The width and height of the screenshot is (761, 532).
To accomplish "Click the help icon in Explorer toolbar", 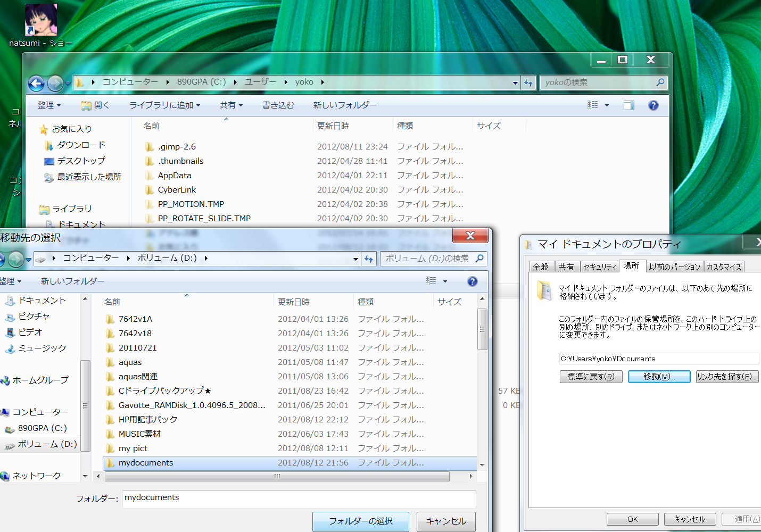I will coord(653,105).
